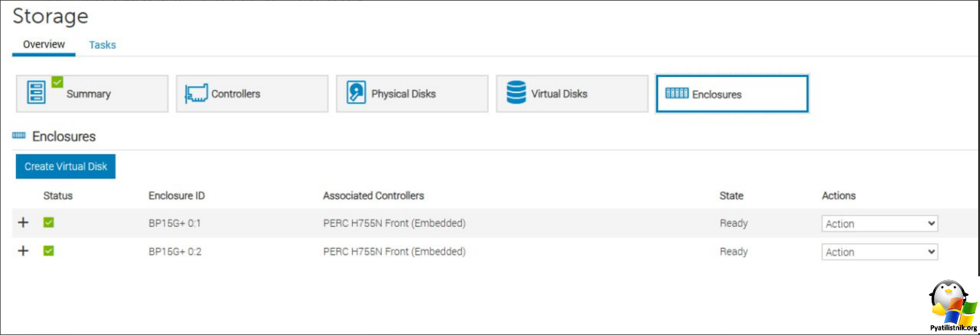980x335 pixels.
Task: Select the Overview tab
Action: [44, 44]
